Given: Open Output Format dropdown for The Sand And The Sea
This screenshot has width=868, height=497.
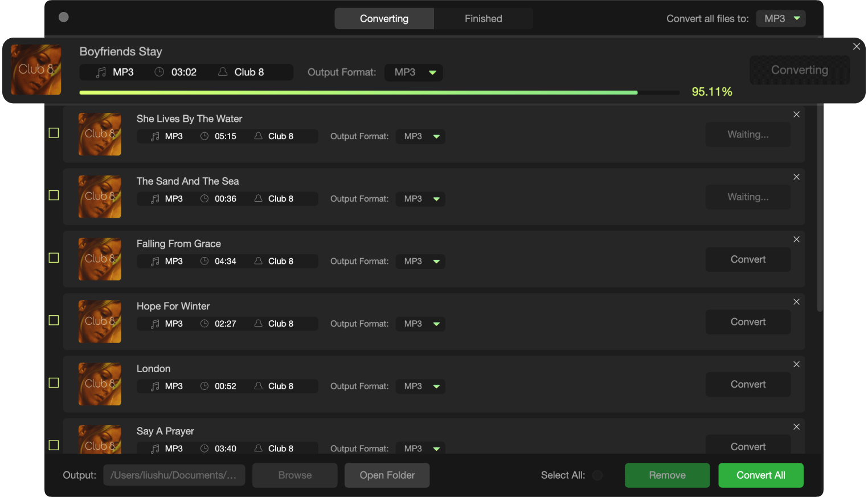Looking at the screenshot, I should coord(421,199).
